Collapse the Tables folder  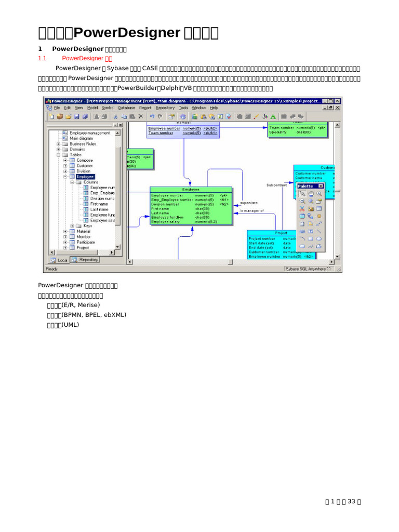coord(58,155)
